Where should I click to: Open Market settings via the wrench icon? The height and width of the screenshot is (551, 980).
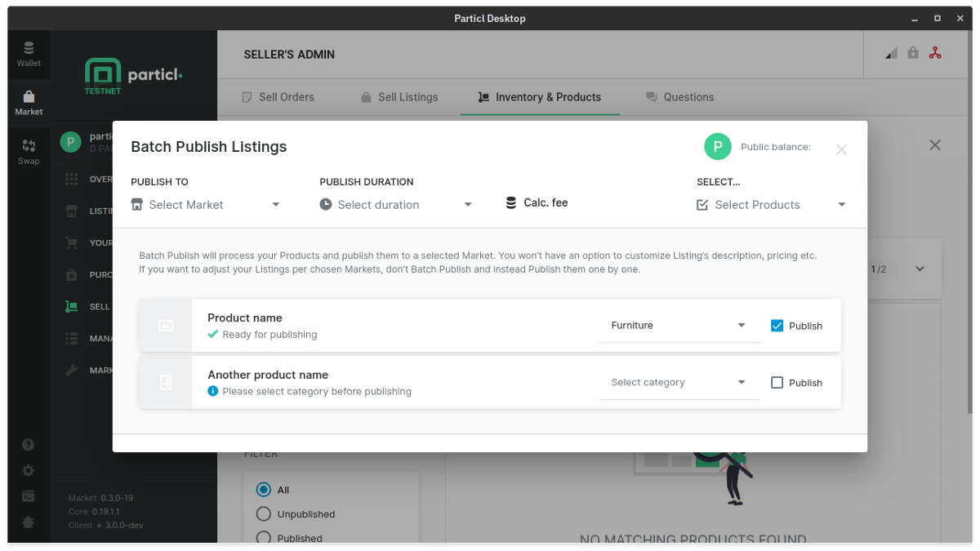pos(72,370)
